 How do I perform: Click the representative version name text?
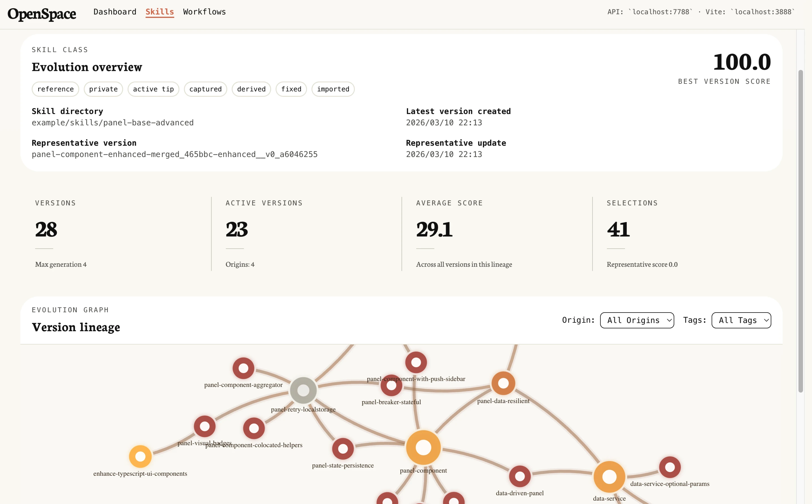175,154
